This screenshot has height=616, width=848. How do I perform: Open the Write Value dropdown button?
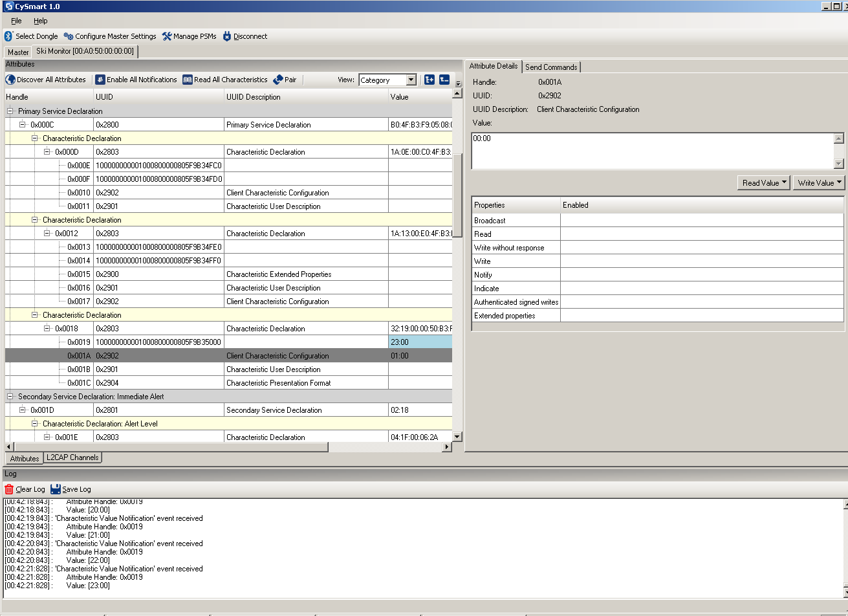[x=819, y=182]
